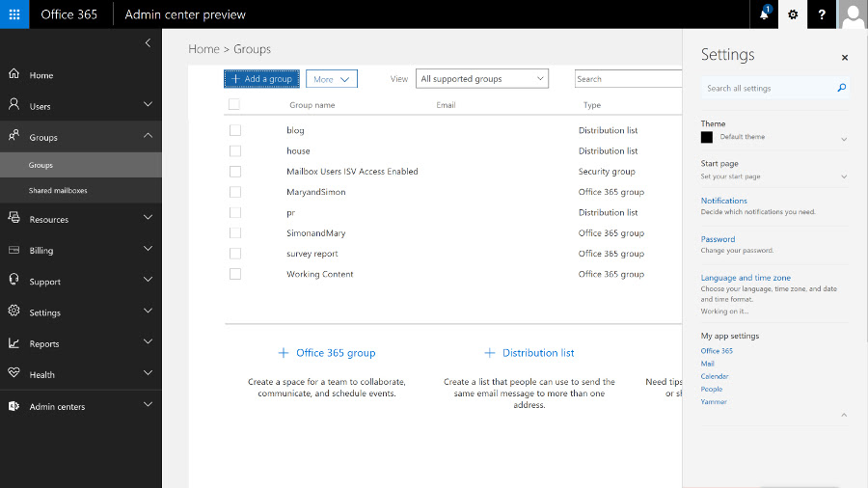
Task: Expand the Theme setting chevron
Action: point(844,139)
